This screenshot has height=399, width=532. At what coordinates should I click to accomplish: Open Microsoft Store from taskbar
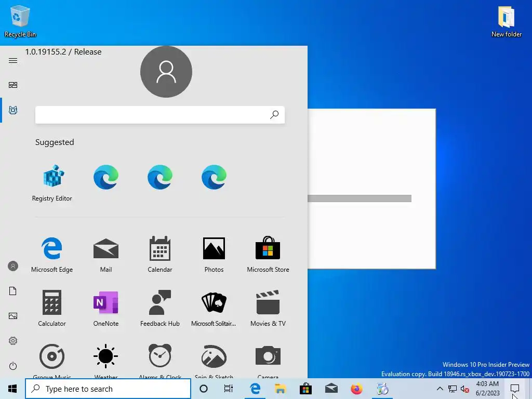[x=305, y=389]
